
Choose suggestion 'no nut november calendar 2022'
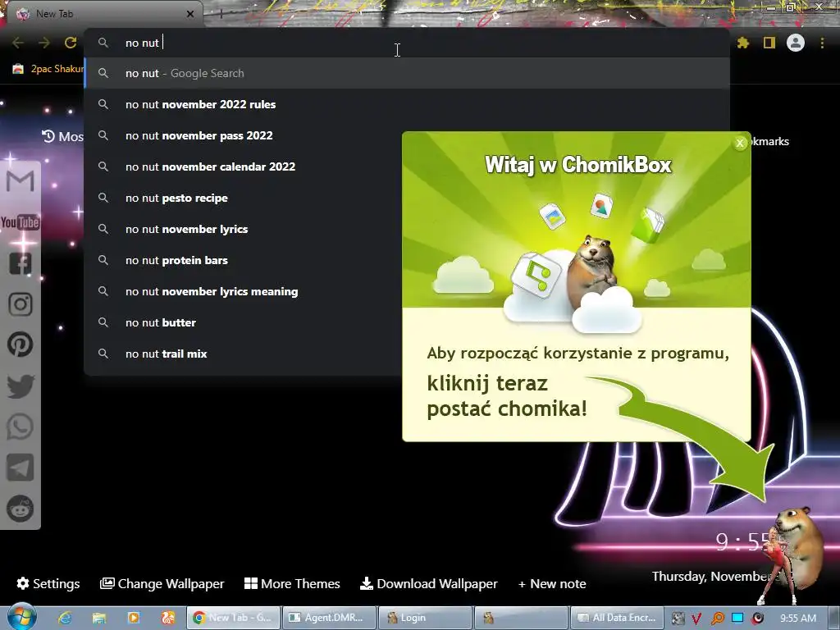tap(244, 167)
